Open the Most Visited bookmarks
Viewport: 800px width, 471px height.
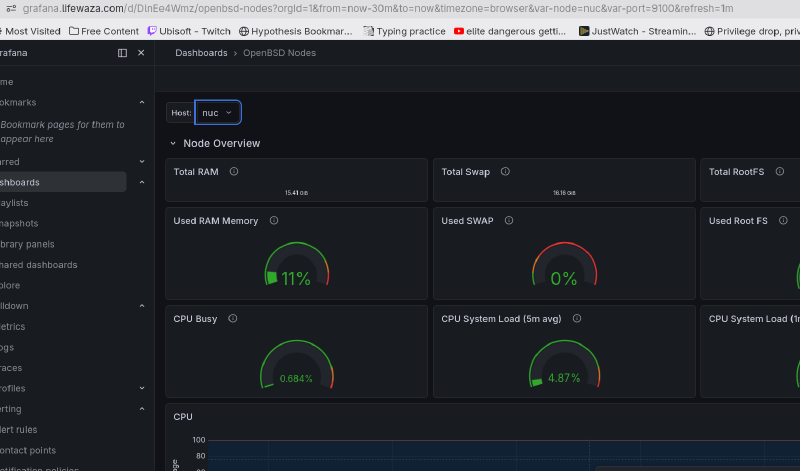30,31
